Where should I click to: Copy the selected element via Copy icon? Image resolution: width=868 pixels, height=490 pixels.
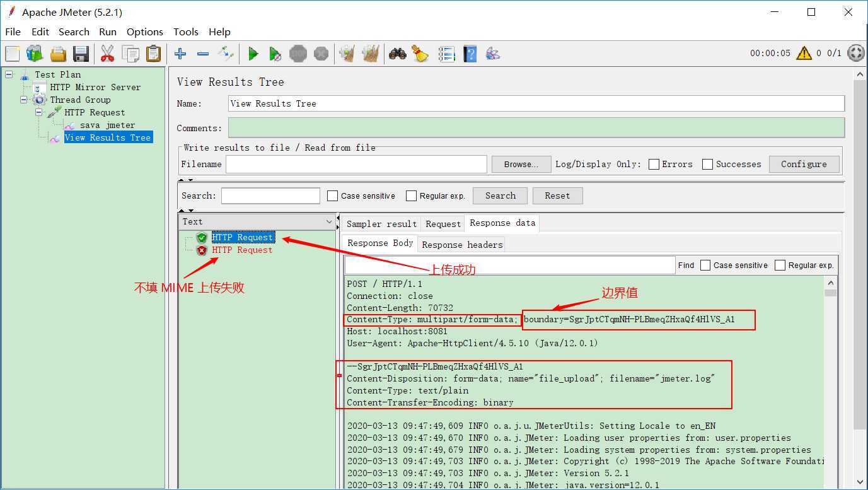coord(130,54)
